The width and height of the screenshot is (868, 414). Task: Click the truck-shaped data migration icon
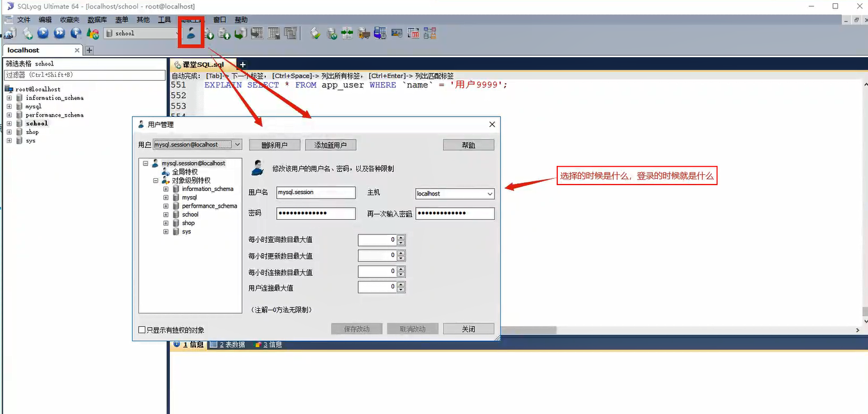tap(363, 33)
